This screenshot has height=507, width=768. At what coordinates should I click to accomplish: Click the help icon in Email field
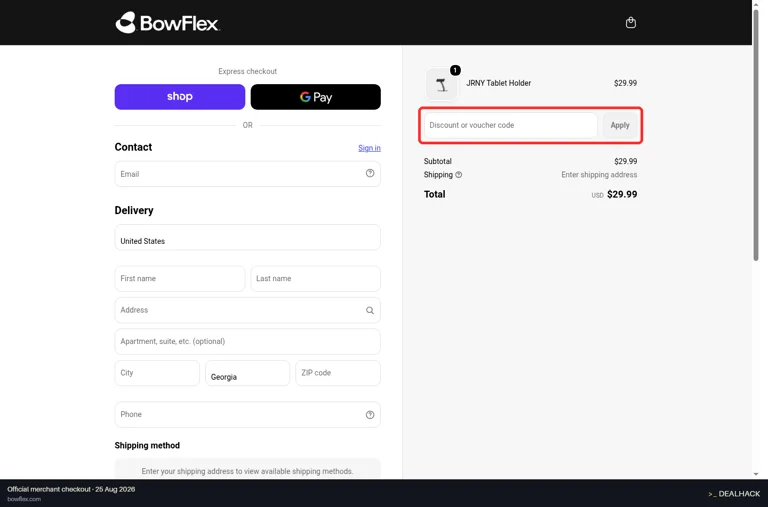pyautogui.click(x=370, y=173)
